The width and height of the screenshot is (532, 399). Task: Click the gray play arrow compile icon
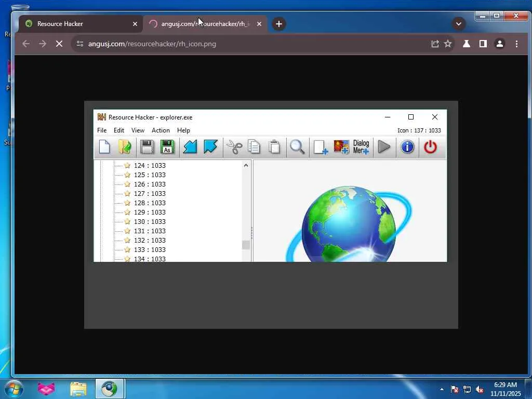(384, 147)
